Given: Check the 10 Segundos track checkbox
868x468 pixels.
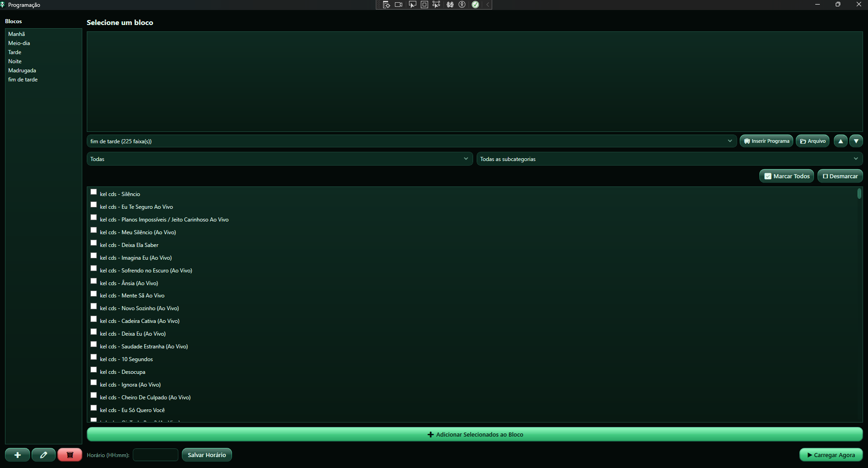Looking at the screenshot, I should pyautogui.click(x=94, y=357).
